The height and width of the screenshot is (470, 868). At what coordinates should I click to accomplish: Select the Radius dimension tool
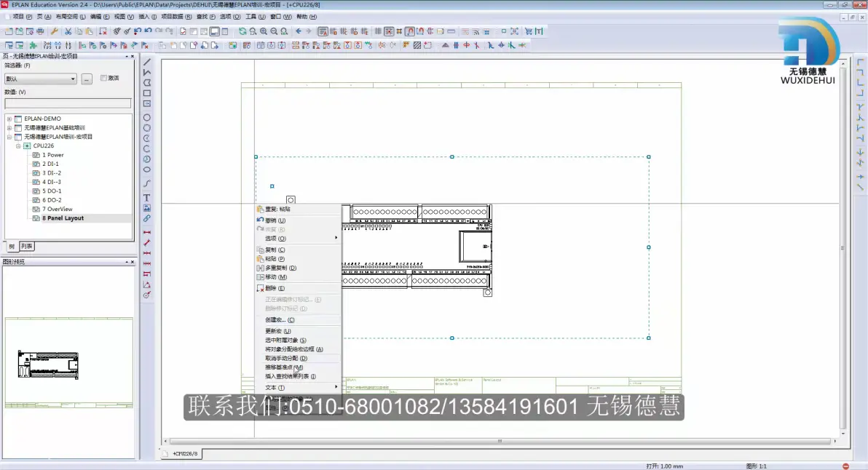point(146,295)
